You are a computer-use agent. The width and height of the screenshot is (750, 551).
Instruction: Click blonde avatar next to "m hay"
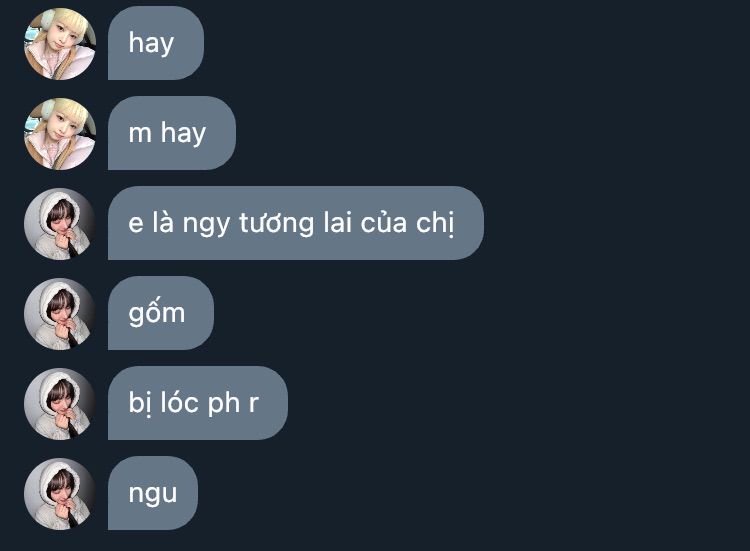coord(60,134)
